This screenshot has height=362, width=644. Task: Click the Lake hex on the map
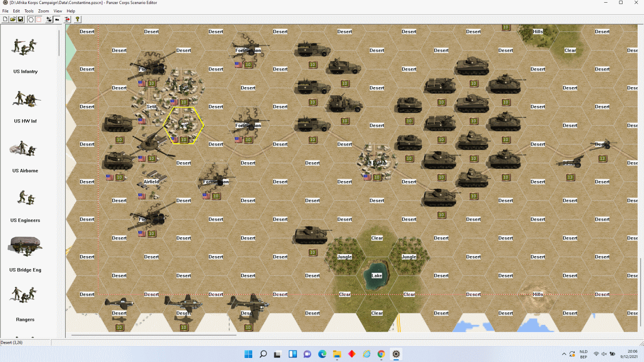[x=377, y=276]
